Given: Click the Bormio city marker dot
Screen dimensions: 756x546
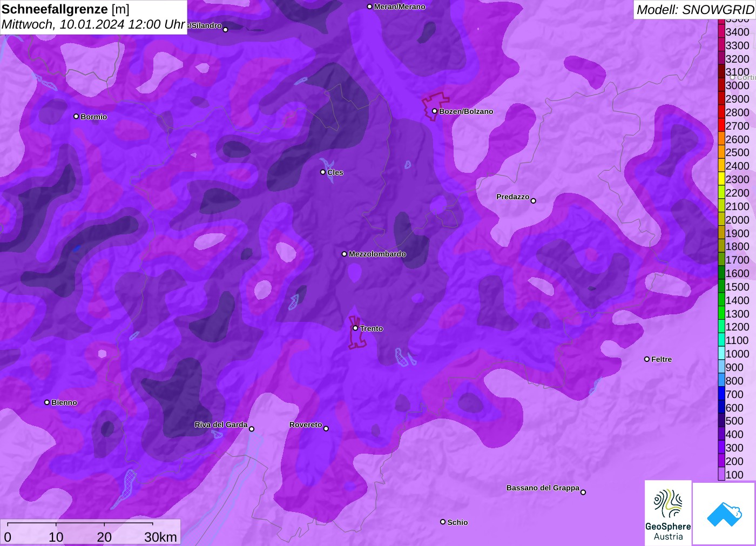Looking at the screenshot, I should (76, 116).
